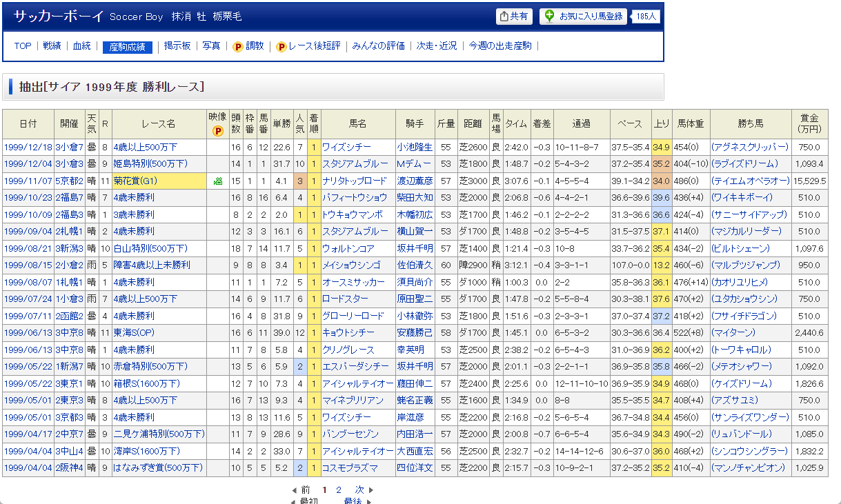
Task: Click the green お気に入り馬登録 pin icon
Action: [x=549, y=16]
